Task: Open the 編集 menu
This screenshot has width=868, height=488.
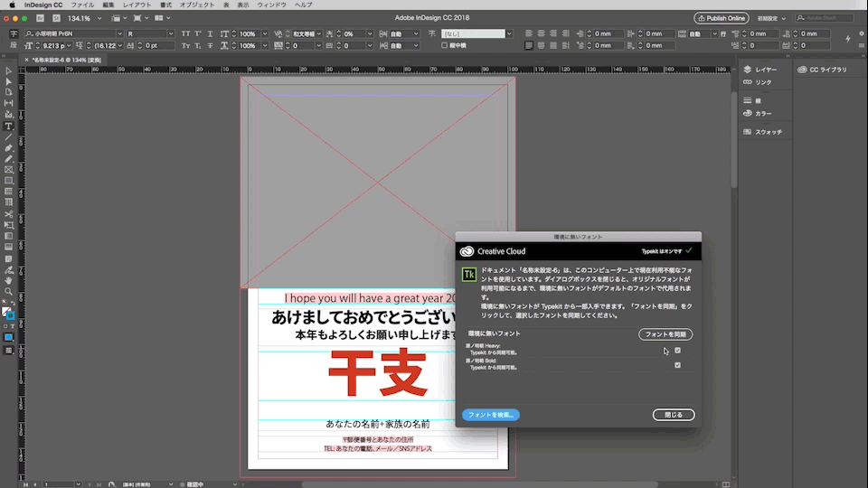Action: coord(108,5)
